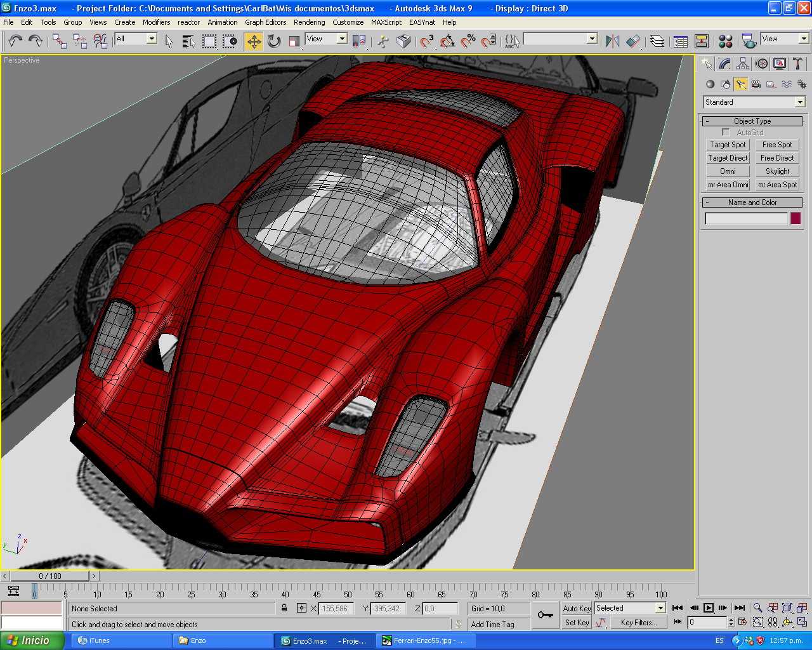
Task: Open the Rendering menu
Action: (x=309, y=22)
